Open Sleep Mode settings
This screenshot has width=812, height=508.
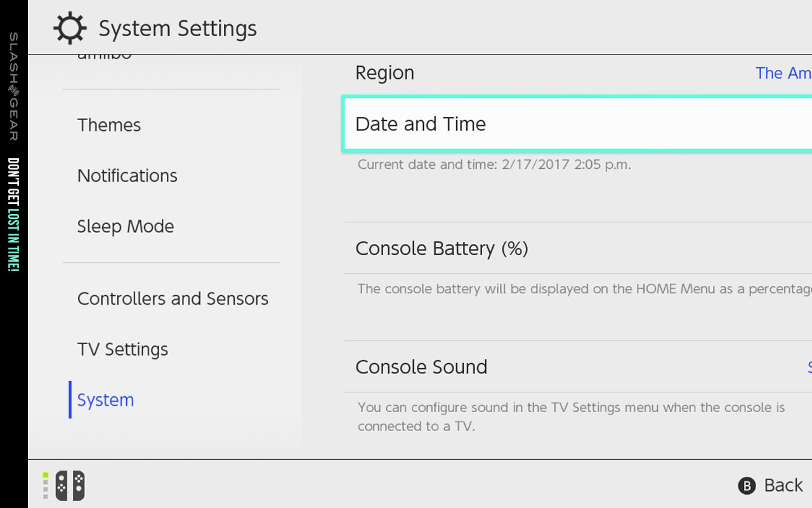126,227
